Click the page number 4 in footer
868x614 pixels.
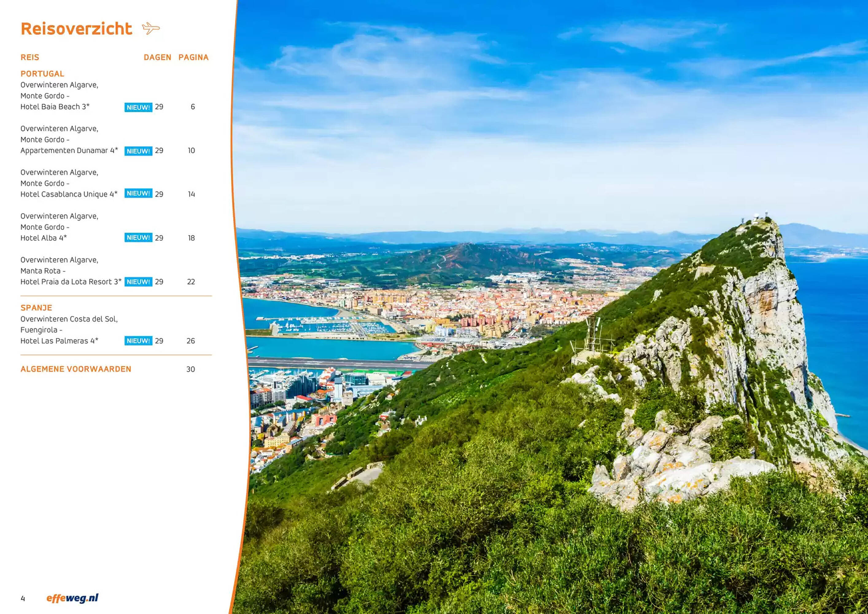(x=23, y=599)
